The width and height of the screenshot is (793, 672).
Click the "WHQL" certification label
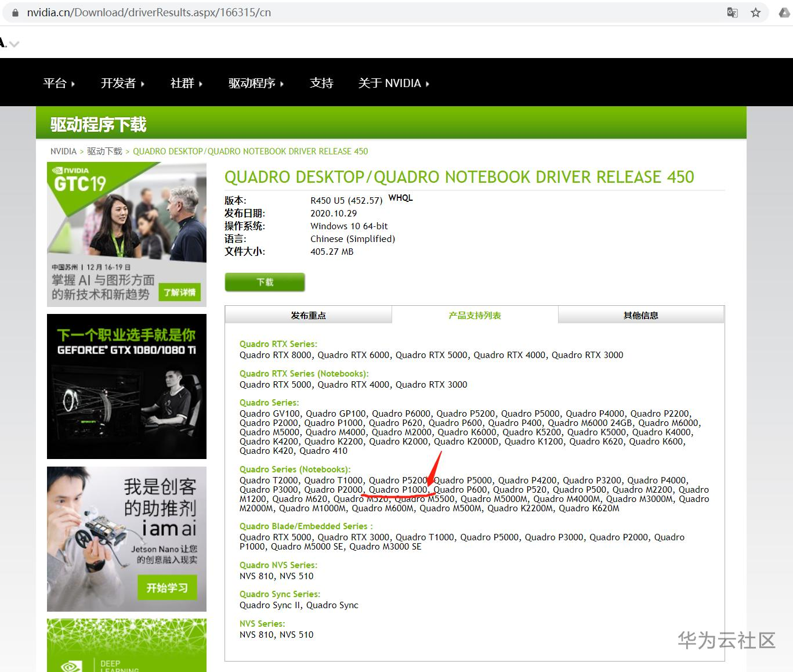[400, 198]
